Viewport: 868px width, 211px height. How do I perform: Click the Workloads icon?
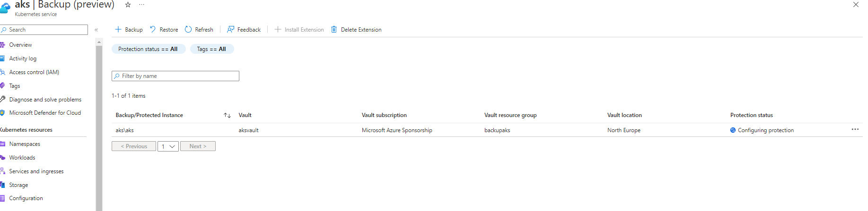(2, 158)
